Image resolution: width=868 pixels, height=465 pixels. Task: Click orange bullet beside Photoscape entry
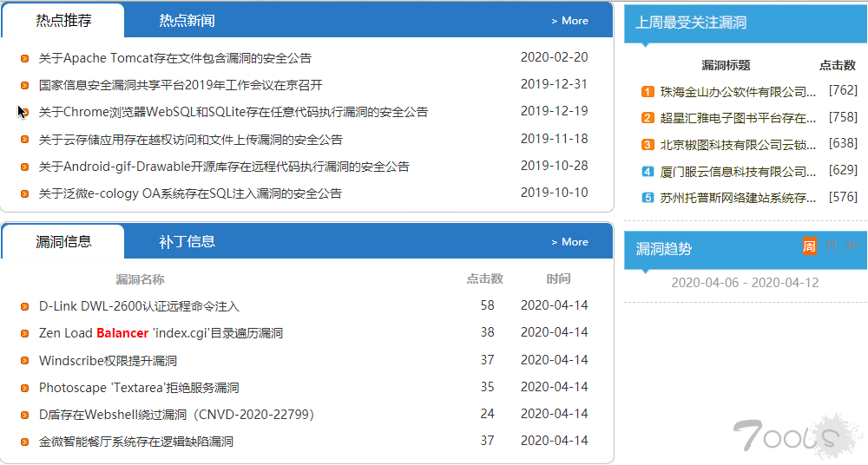(25, 388)
